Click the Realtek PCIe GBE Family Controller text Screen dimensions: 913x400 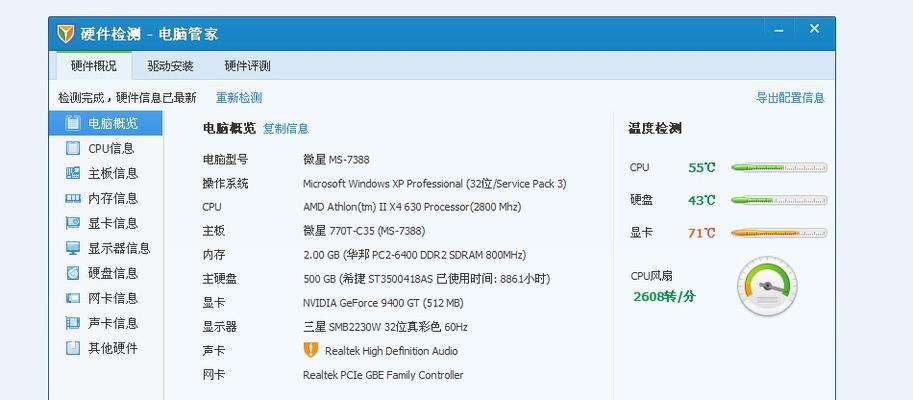383,375
